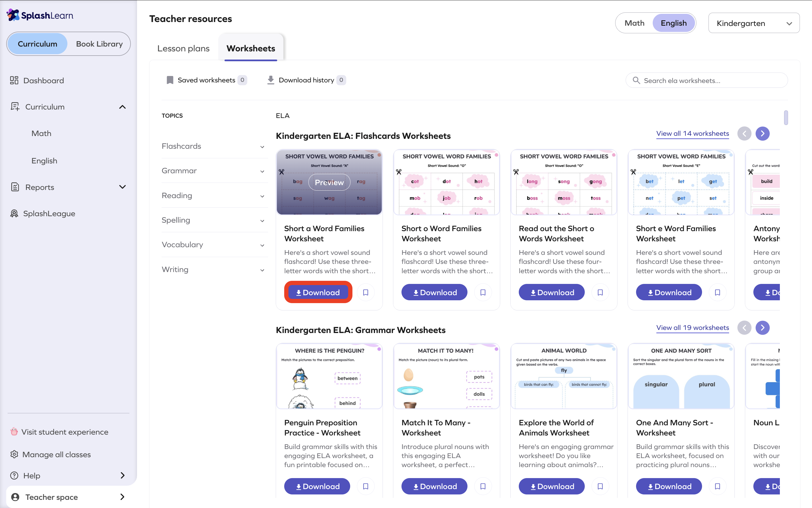Bookmark Short o Word Families Worksheet
The width and height of the screenshot is (812, 508).
(x=483, y=292)
